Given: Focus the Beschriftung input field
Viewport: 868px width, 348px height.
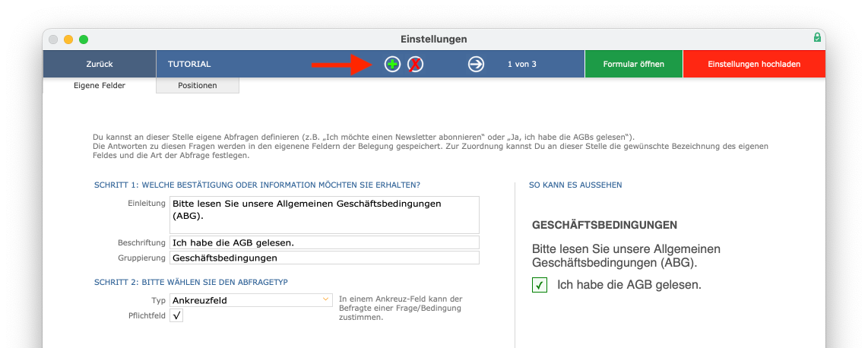Looking at the screenshot, I should (325, 242).
